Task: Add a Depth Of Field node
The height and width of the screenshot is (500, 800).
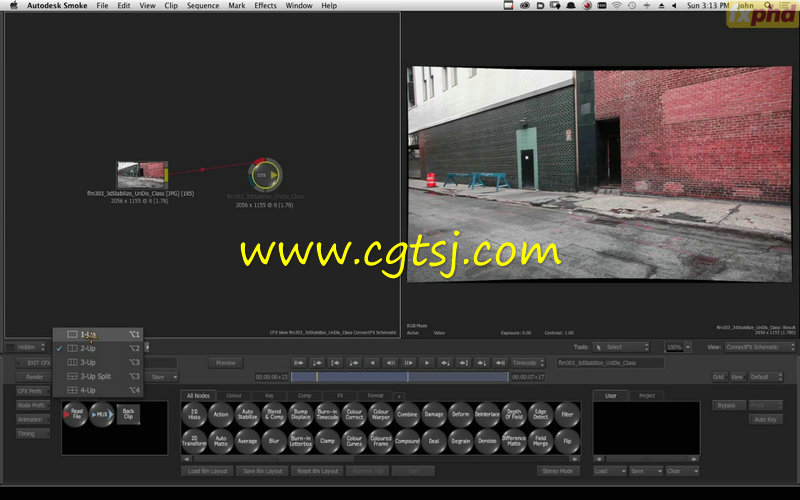Action: [x=514, y=414]
